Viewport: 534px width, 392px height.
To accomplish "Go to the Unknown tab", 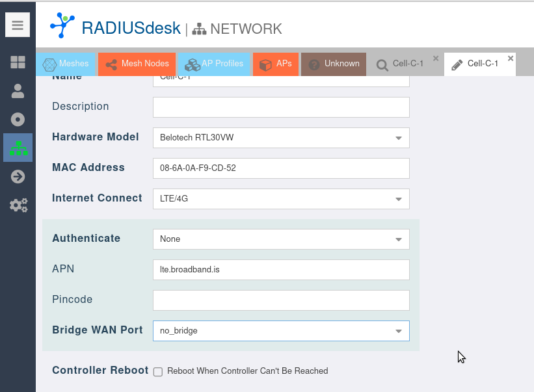I will tap(334, 64).
